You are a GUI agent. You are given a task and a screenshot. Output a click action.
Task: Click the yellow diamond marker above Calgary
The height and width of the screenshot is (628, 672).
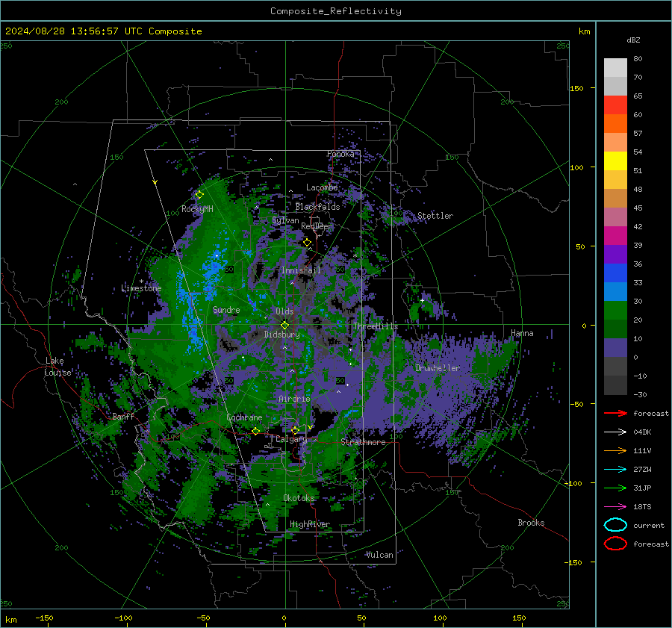click(x=295, y=430)
